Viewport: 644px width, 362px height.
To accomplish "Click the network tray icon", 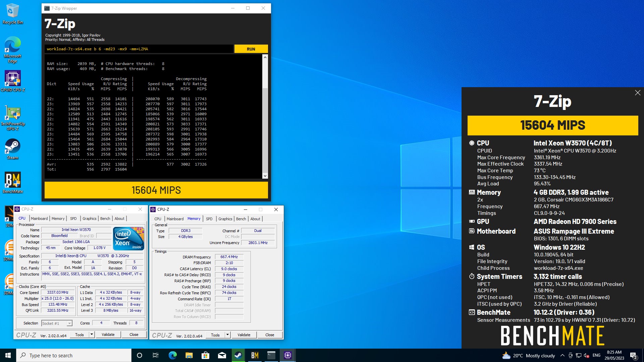I will [579, 355].
